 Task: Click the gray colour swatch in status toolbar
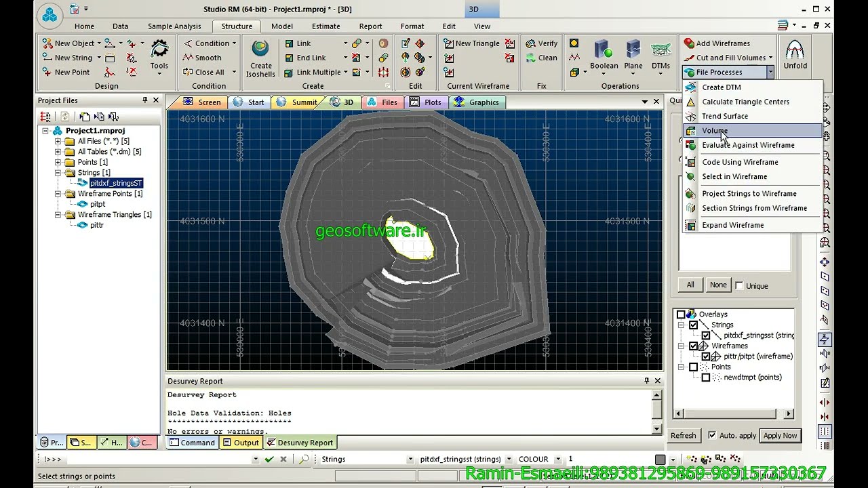point(660,459)
